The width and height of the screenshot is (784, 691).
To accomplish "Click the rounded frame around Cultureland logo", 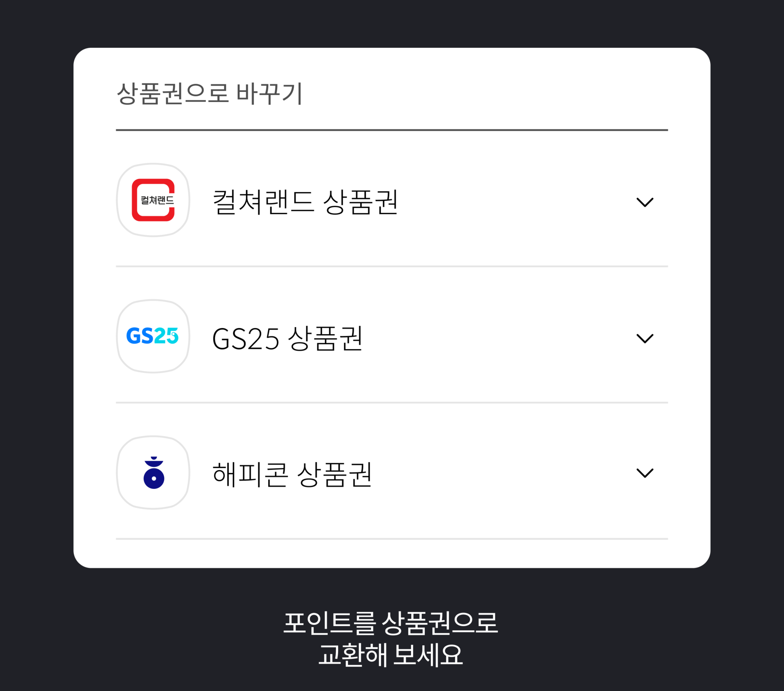I will (153, 200).
